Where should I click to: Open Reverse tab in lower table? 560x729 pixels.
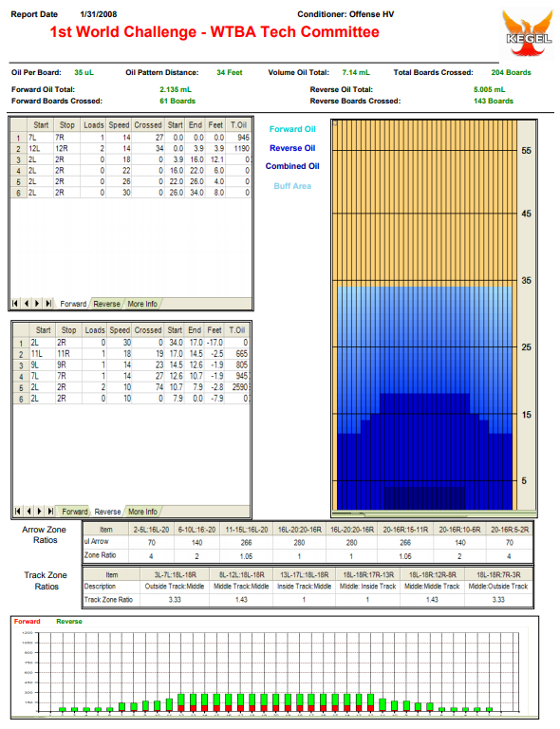pyautogui.click(x=107, y=512)
